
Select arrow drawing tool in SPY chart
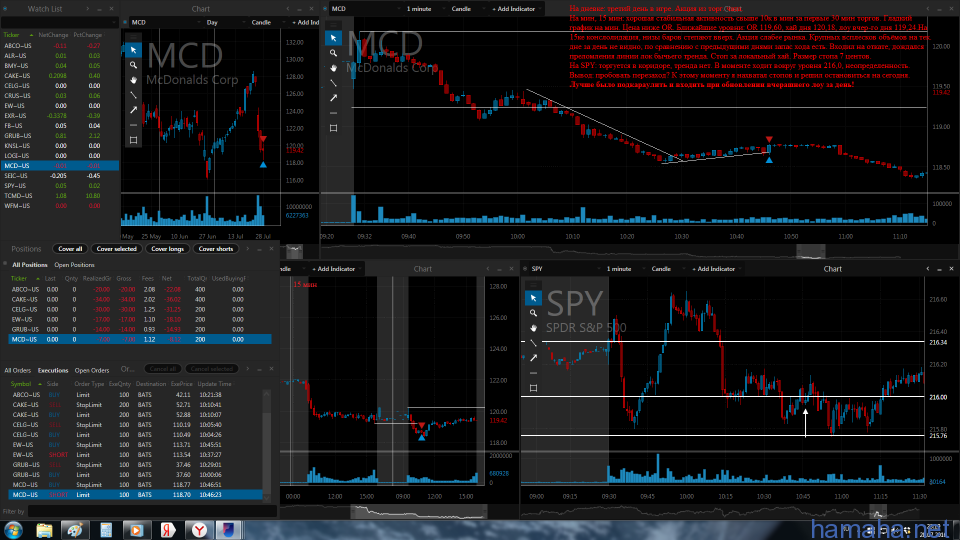pos(533,358)
